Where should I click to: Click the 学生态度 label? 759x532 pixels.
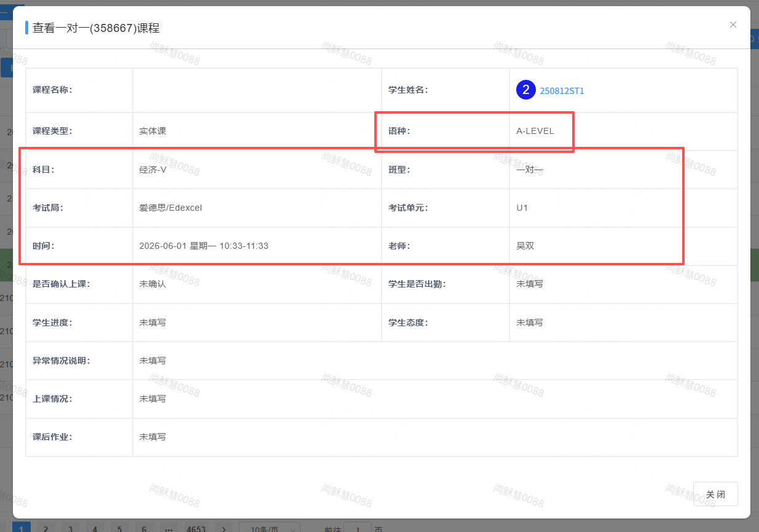pos(408,323)
